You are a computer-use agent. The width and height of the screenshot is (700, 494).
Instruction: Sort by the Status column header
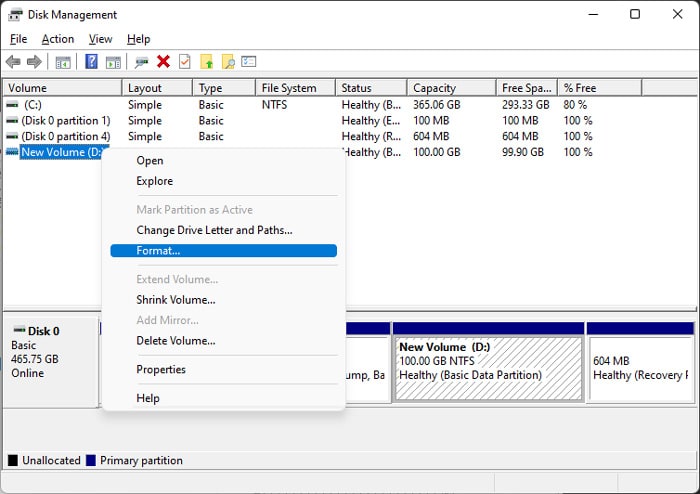371,88
